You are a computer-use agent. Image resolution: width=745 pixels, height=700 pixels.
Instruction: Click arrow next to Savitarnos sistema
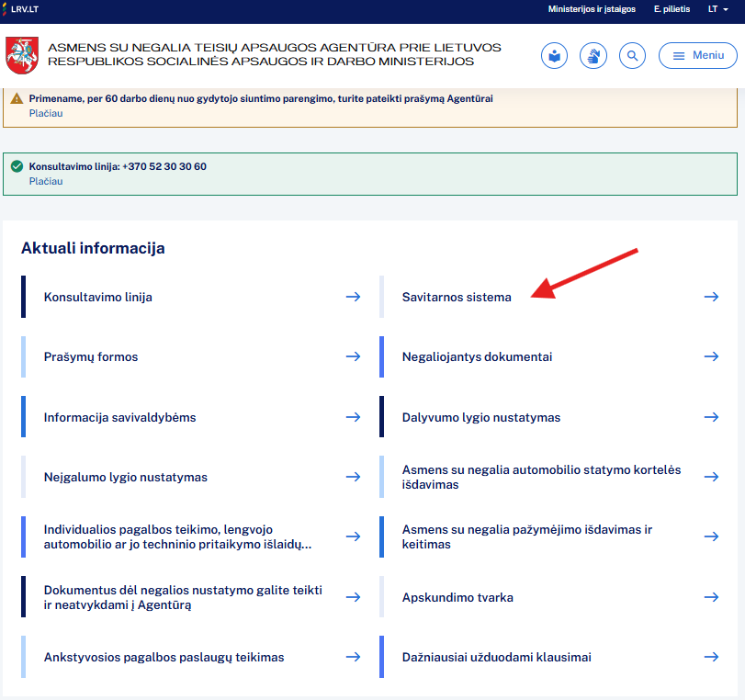(711, 297)
